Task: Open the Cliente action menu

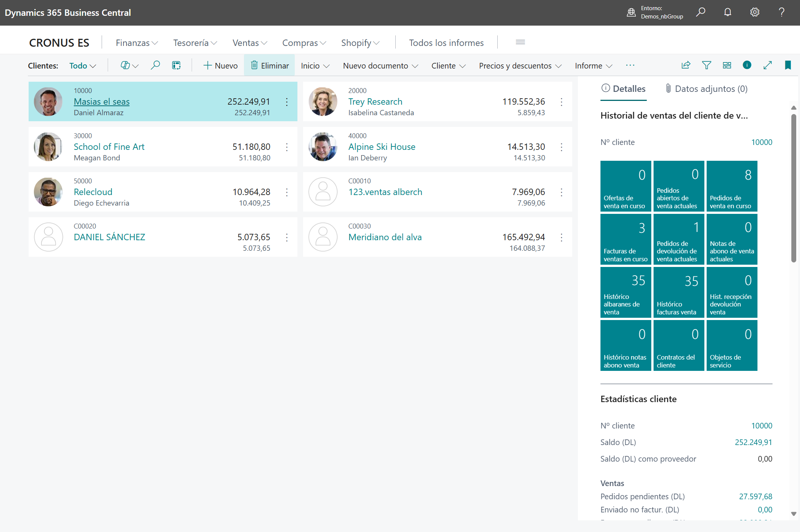Action: point(448,66)
